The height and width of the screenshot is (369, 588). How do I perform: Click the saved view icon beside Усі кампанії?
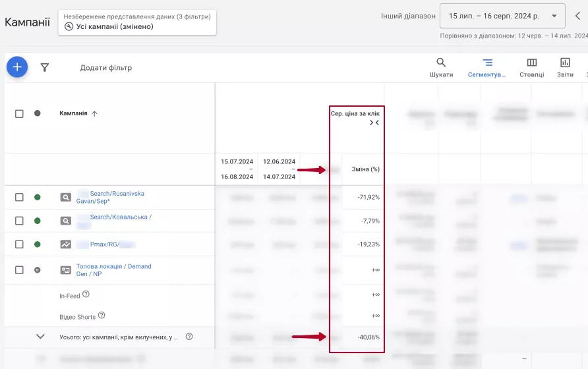(69, 26)
